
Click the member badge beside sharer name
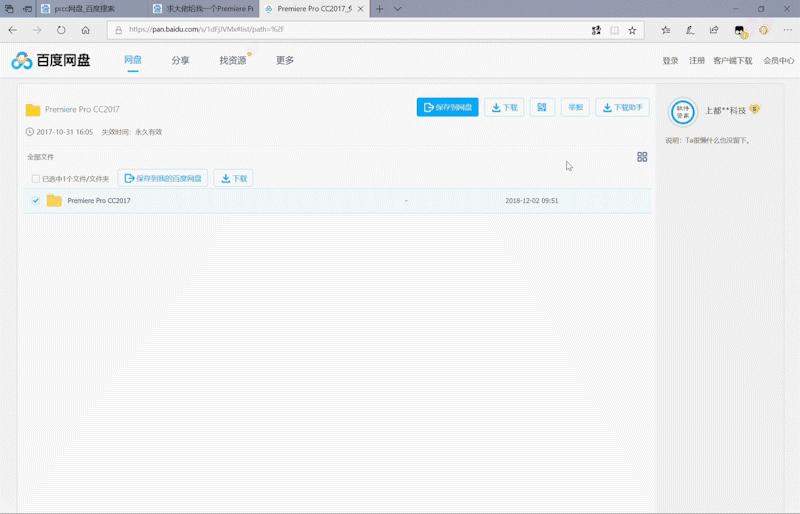(x=755, y=109)
